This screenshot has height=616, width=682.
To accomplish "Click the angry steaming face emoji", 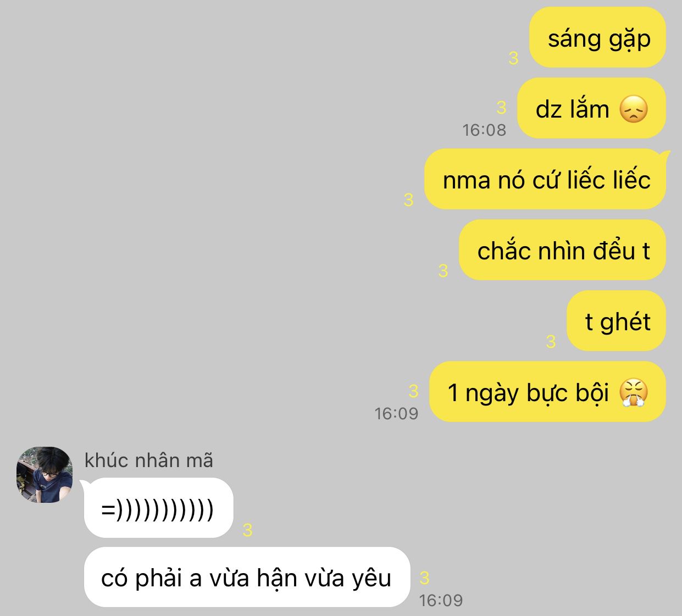I will 634,392.
